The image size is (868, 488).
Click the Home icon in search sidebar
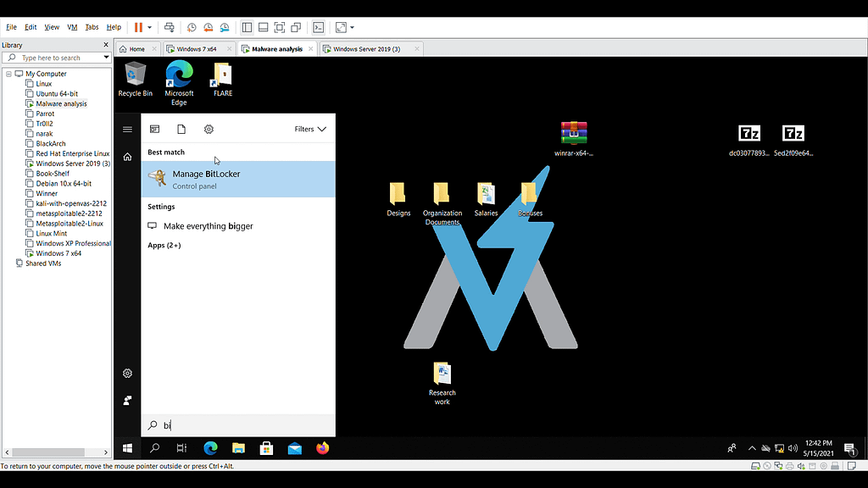coord(127,157)
